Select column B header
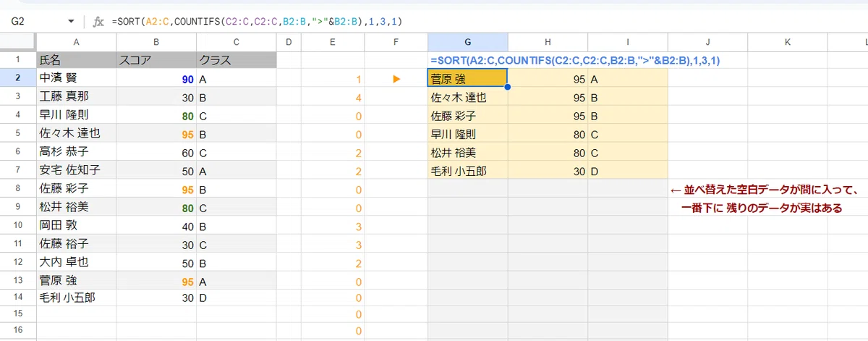The height and width of the screenshot is (341, 868). tap(156, 43)
